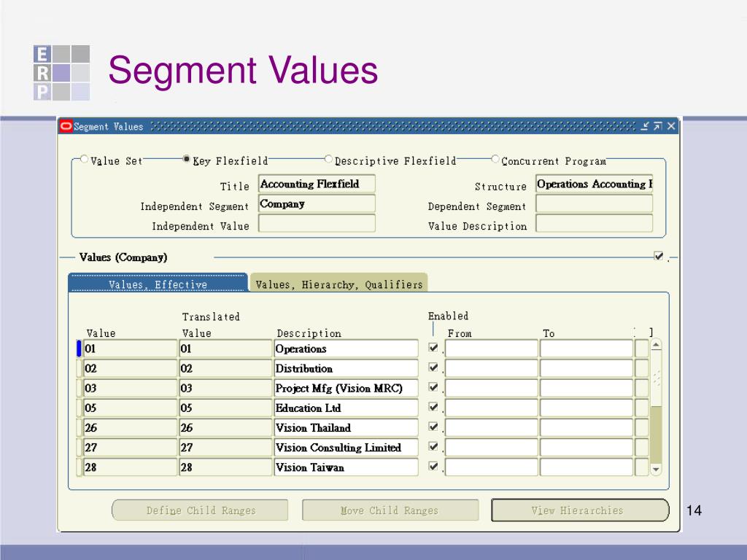This screenshot has width=747, height=560.
Task: Click the Value cell containing 28
Action: pos(130,467)
